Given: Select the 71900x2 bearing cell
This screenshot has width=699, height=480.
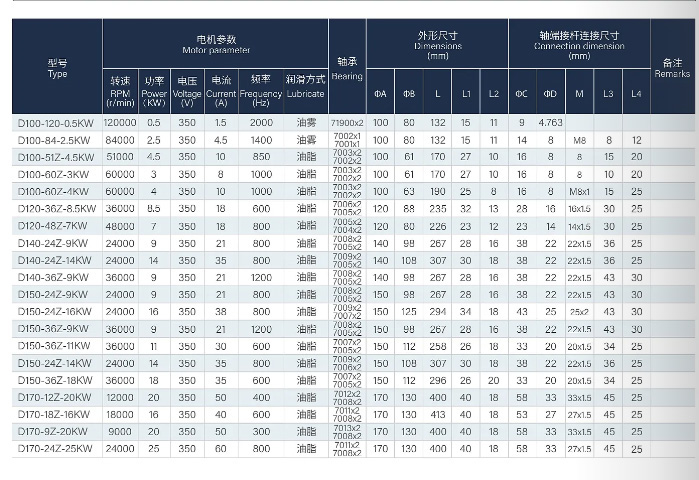Looking at the screenshot, I should (x=347, y=122).
